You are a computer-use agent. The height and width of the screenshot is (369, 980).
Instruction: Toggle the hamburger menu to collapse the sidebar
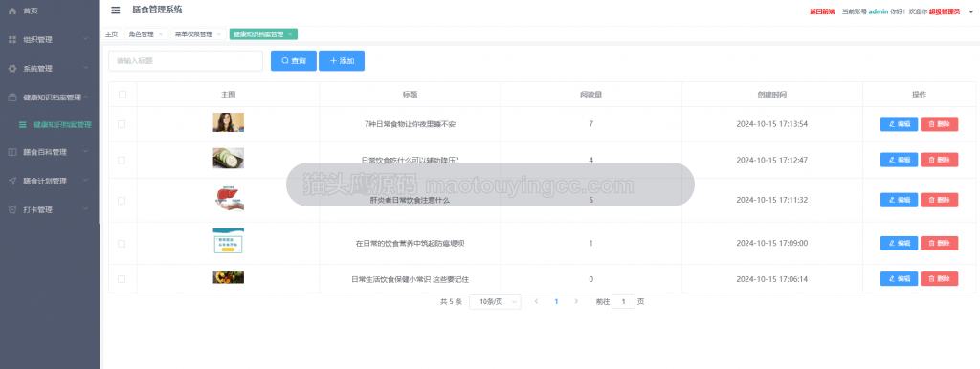[116, 10]
